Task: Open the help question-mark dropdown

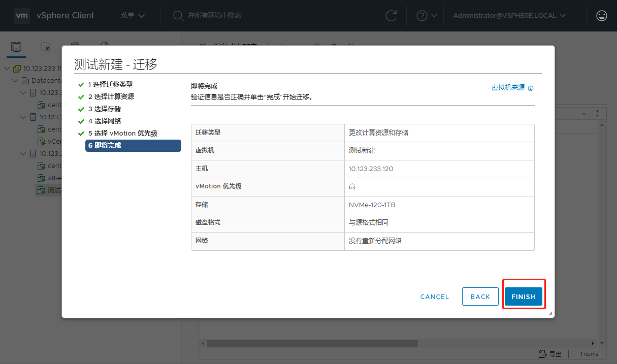Action: [x=427, y=15]
